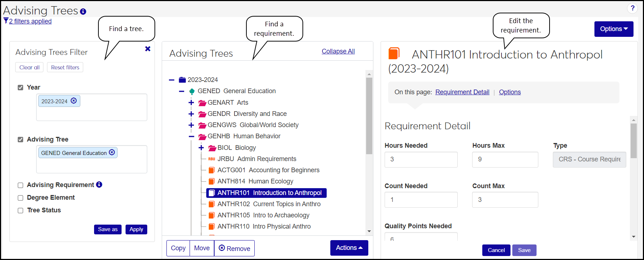This screenshot has height=260, width=644.
Task: Select the GENED tree icon
Action: [192, 91]
